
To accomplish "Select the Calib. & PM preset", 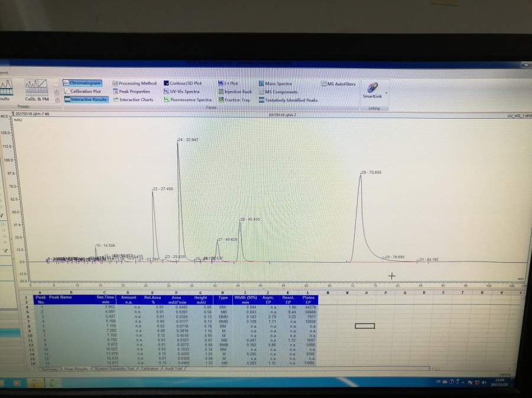I will [x=37, y=90].
